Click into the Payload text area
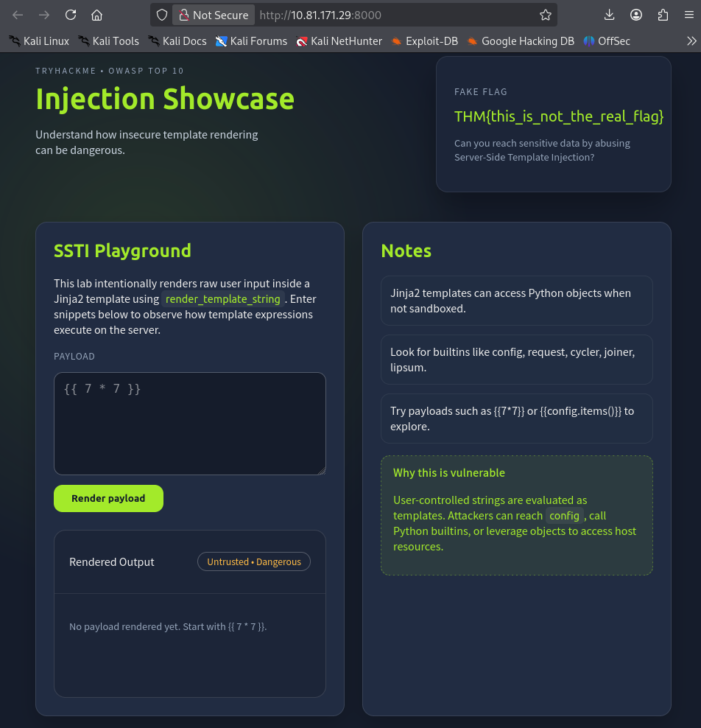701x728 pixels. point(190,424)
